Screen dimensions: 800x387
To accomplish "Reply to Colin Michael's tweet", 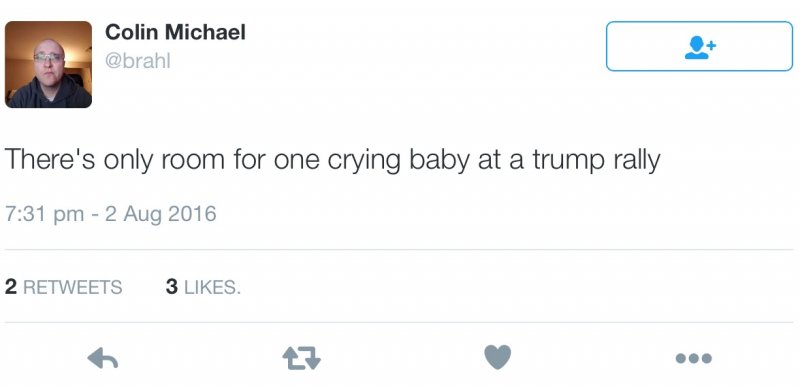I will pyautogui.click(x=103, y=358).
